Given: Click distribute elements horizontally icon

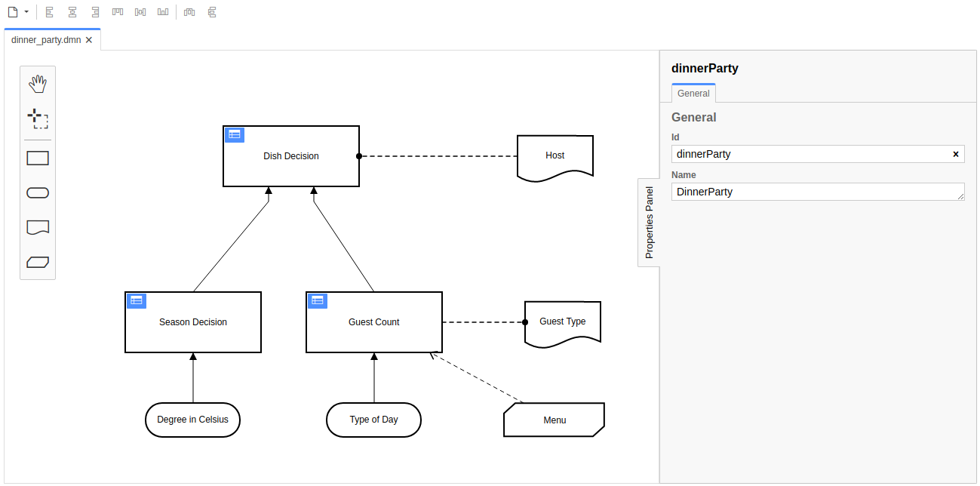Looking at the screenshot, I should click(x=189, y=12).
